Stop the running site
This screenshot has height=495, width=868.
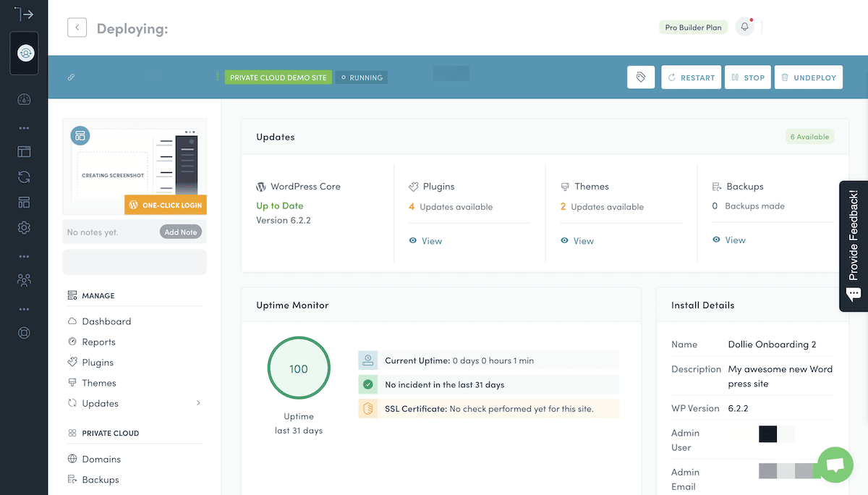click(x=747, y=77)
